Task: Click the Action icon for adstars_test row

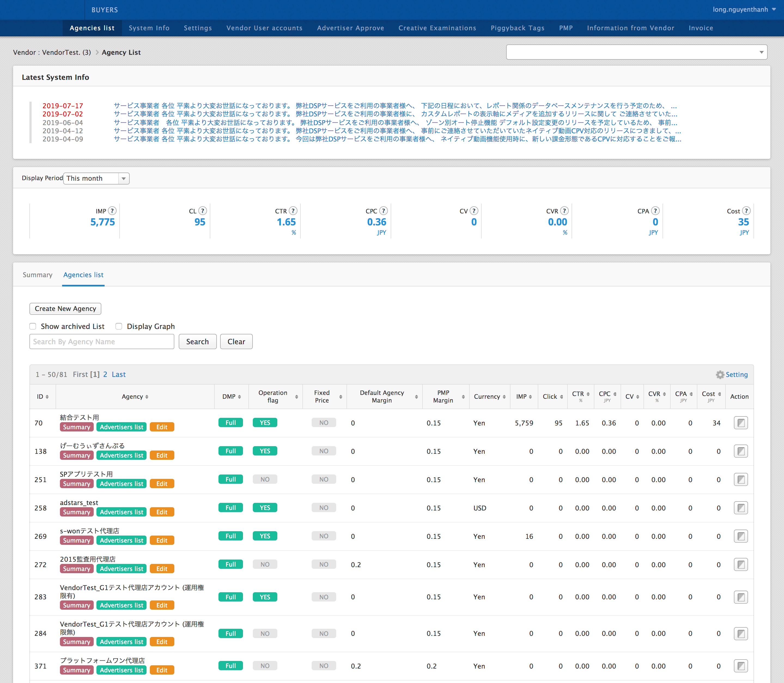Action: point(741,508)
